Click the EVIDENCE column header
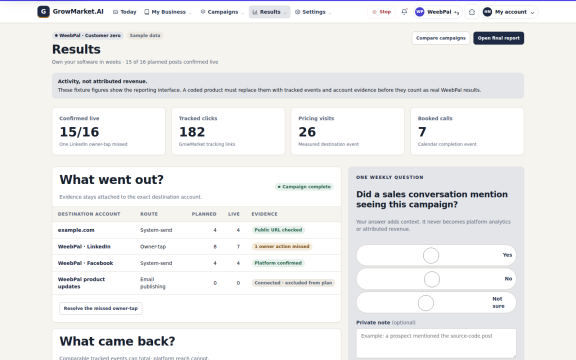The height and width of the screenshot is (360, 576). coord(264,214)
